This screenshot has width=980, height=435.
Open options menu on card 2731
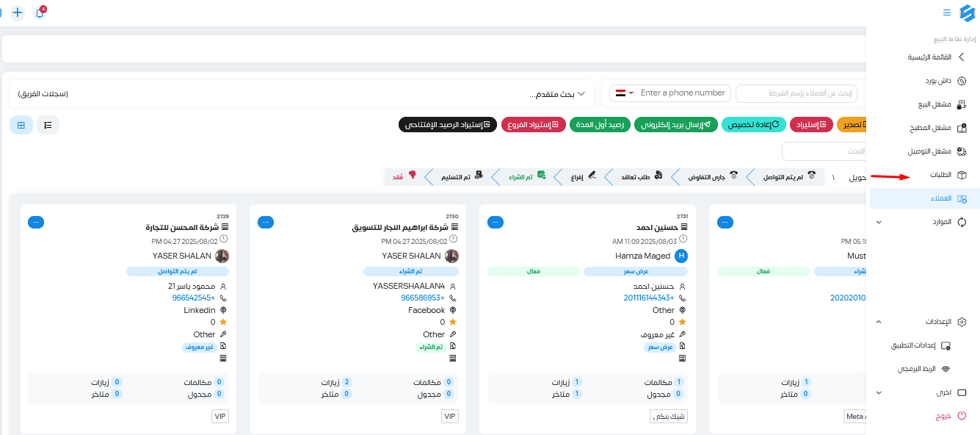click(496, 221)
